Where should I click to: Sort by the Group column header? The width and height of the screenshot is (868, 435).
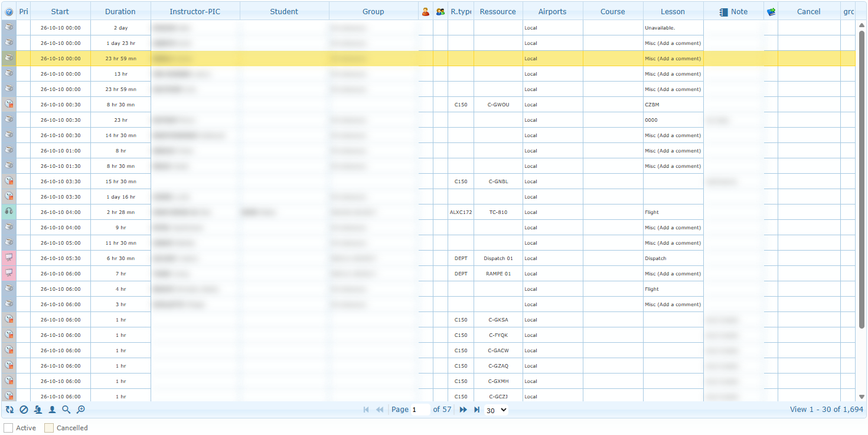373,11
